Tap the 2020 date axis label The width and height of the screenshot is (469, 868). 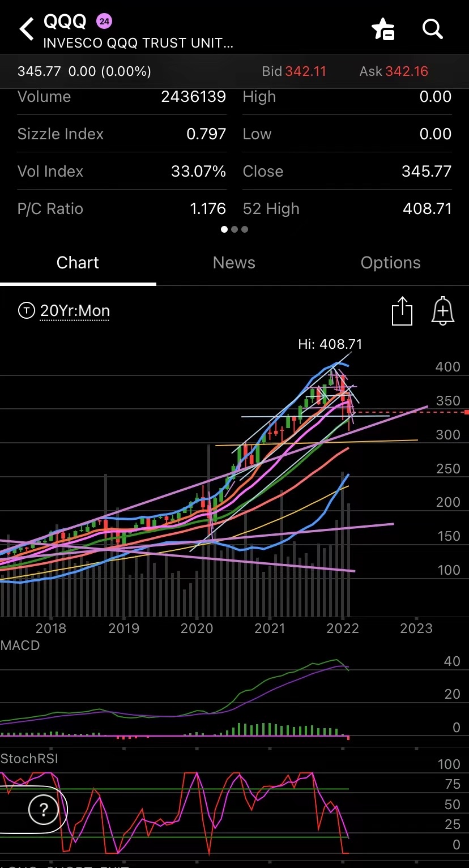pos(197,628)
